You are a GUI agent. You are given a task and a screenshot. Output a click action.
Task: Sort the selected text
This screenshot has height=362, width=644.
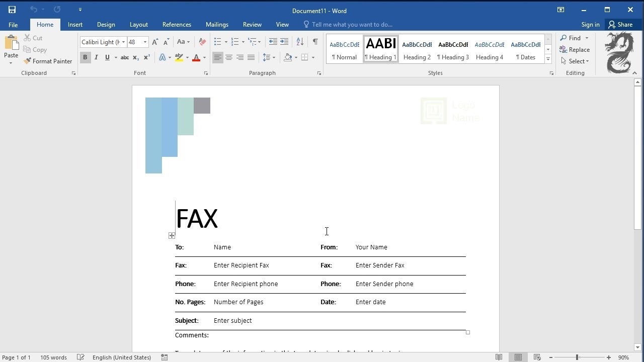pyautogui.click(x=300, y=42)
